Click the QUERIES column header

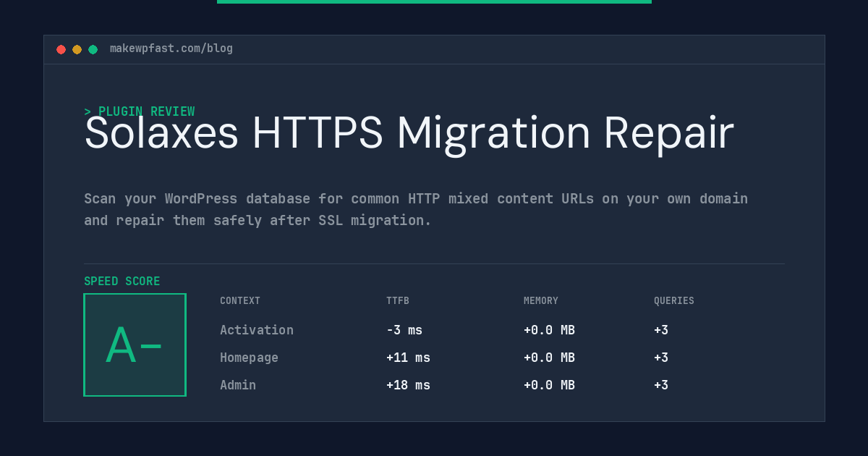pyautogui.click(x=674, y=301)
